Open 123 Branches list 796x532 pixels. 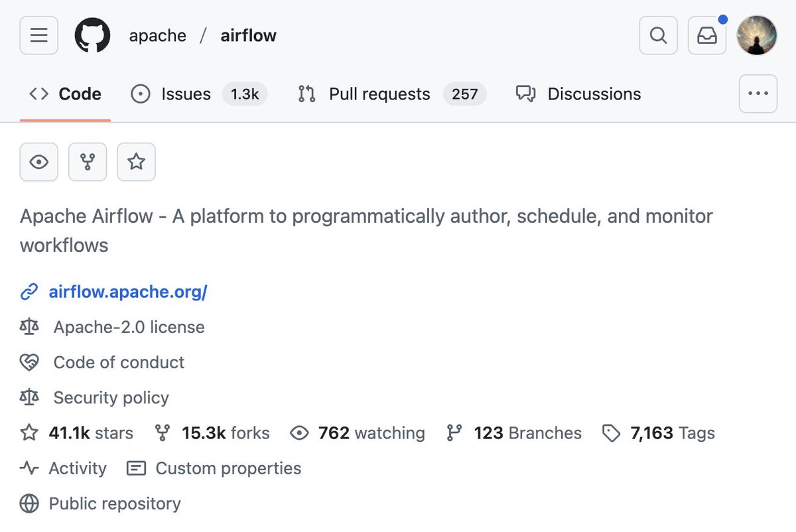point(527,433)
